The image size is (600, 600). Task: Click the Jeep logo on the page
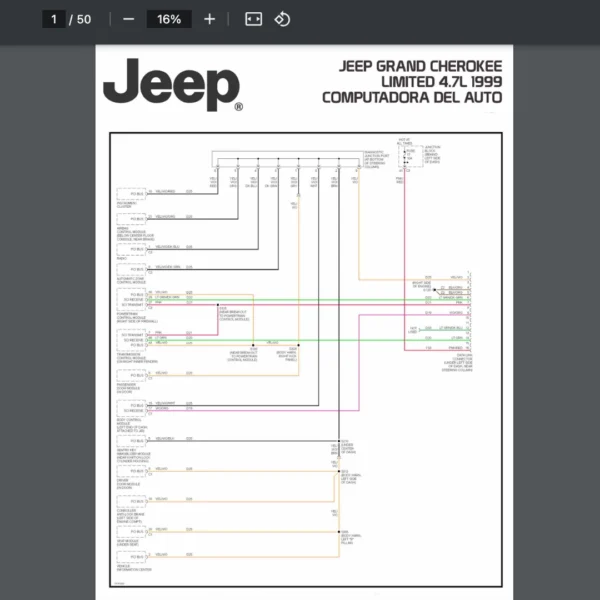click(x=172, y=85)
